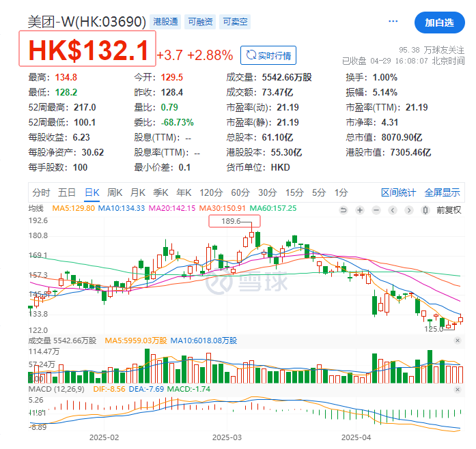Screen dimensions: 476x449
Task: Click the chart reset undo icon
Action: [344, 210]
